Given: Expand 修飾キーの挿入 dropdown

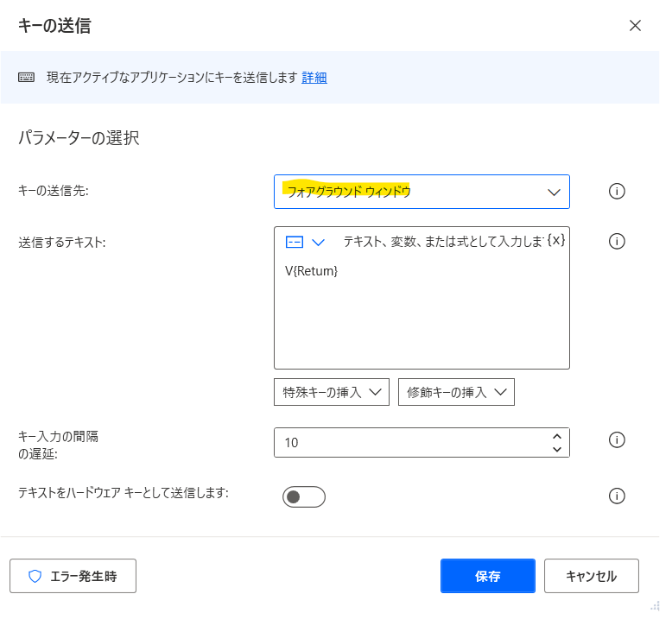Looking at the screenshot, I should coord(456,392).
